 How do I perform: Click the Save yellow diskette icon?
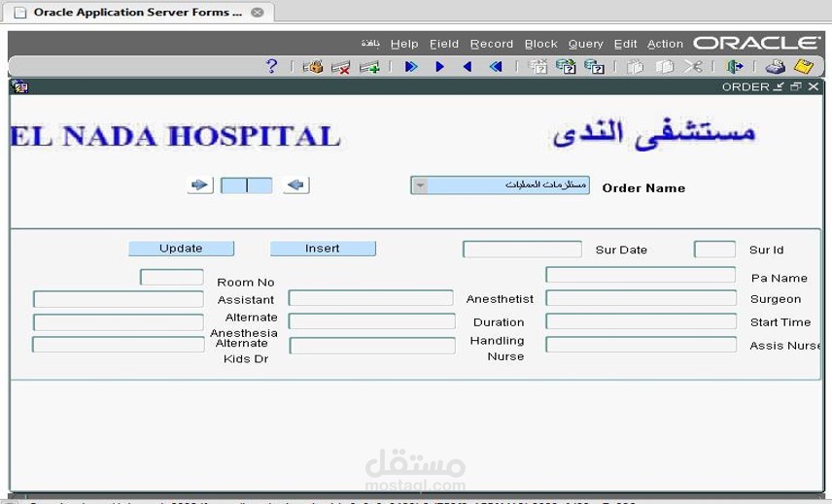click(x=804, y=67)
